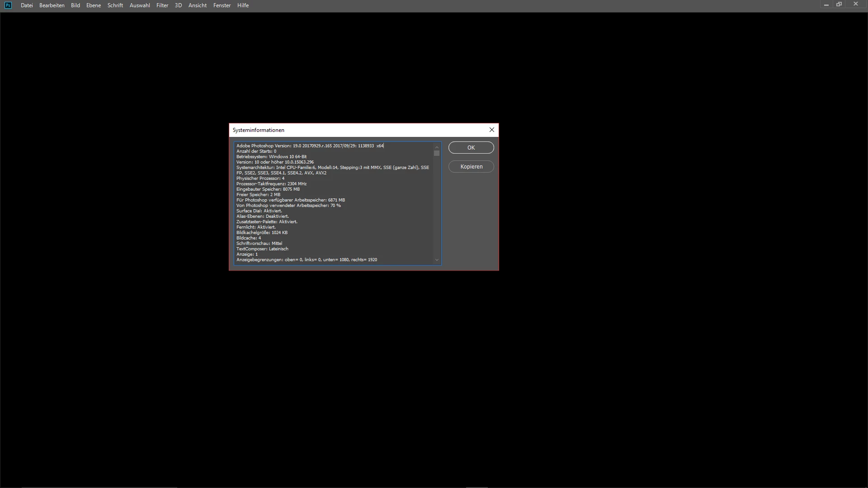Open the Auswahl menu
868x488 pixels.
click(x=140, y=5)
